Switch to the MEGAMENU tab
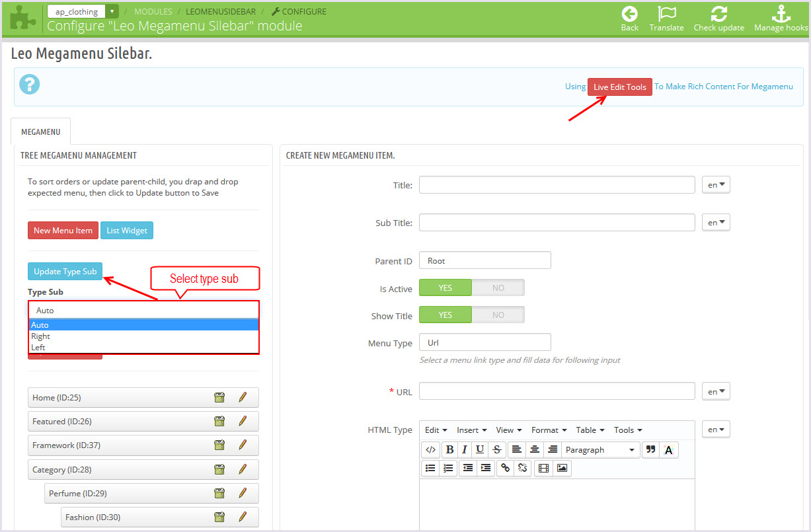This screenshot has width=811, height=532. click(x=41, y=132)
